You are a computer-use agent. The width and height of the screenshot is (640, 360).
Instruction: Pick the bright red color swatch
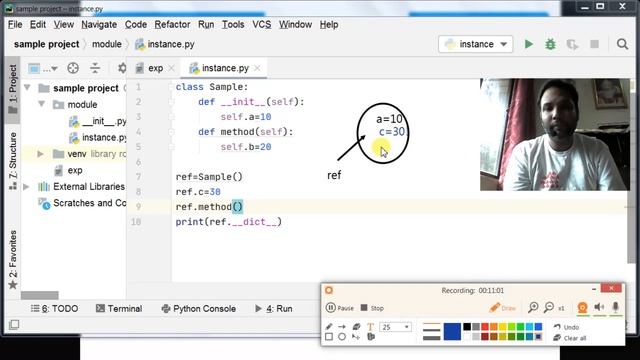(485, 327)
